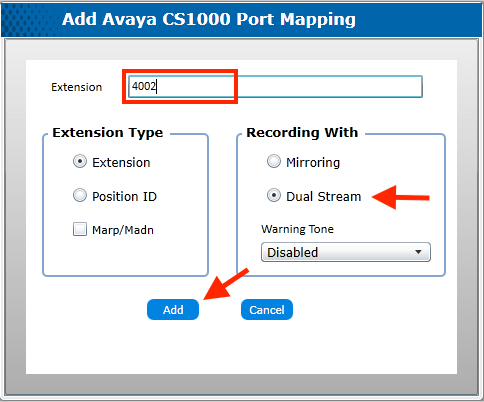Select the Position ID radio button

(x=80, y=195)
